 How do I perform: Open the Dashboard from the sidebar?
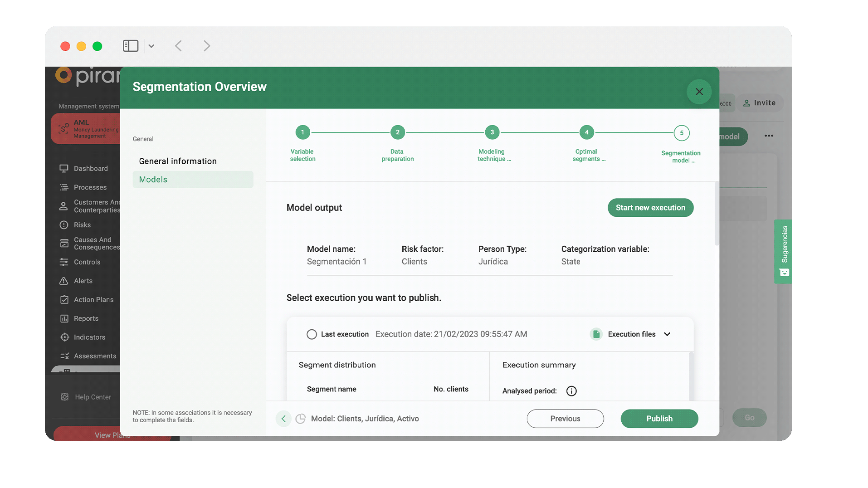[x=91, y=168]
